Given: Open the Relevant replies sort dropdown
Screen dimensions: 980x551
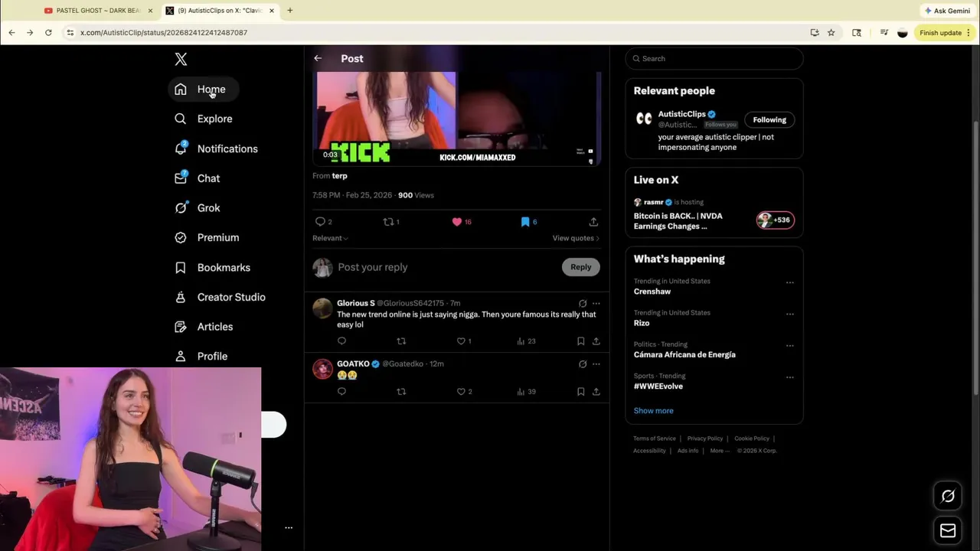Looking at the screenshot, I should tap(330, 238).
